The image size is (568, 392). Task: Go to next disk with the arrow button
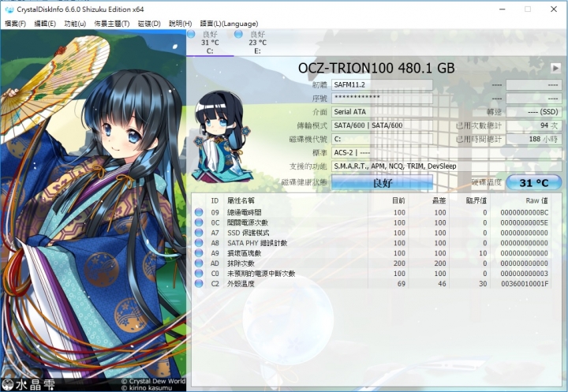pyautogui.click(x=555, y=68)
